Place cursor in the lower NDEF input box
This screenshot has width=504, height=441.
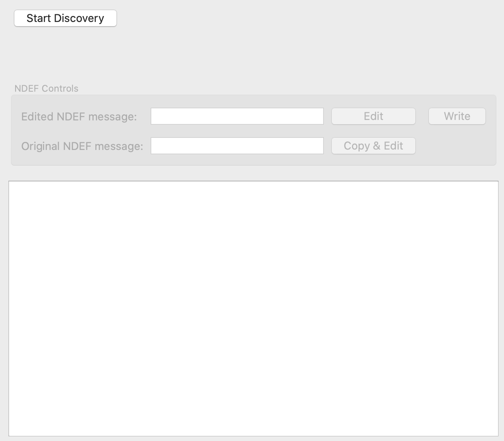pos(237,146)
